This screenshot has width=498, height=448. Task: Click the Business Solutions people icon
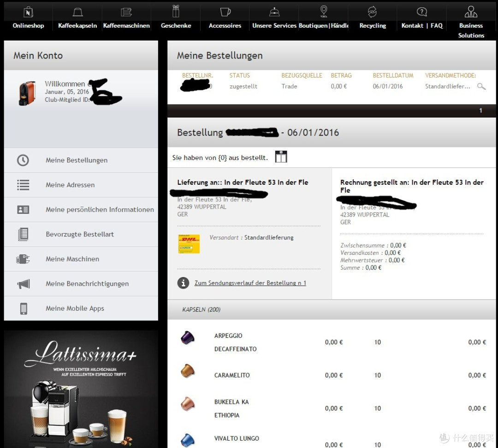(x=471, y=12)
